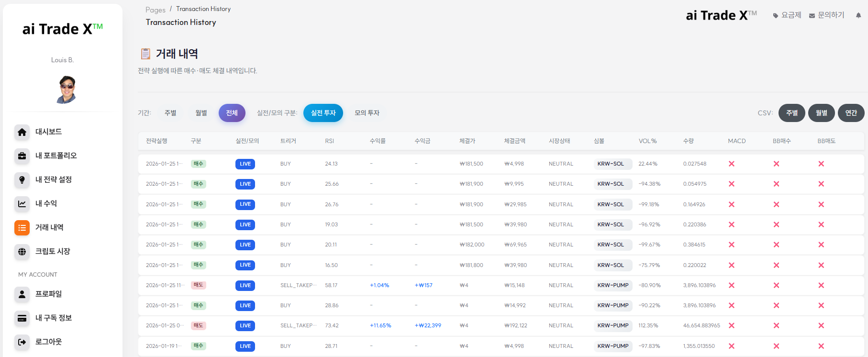Click the RSI column header
This screenshot has width=868, height=357.
(330, 141)
